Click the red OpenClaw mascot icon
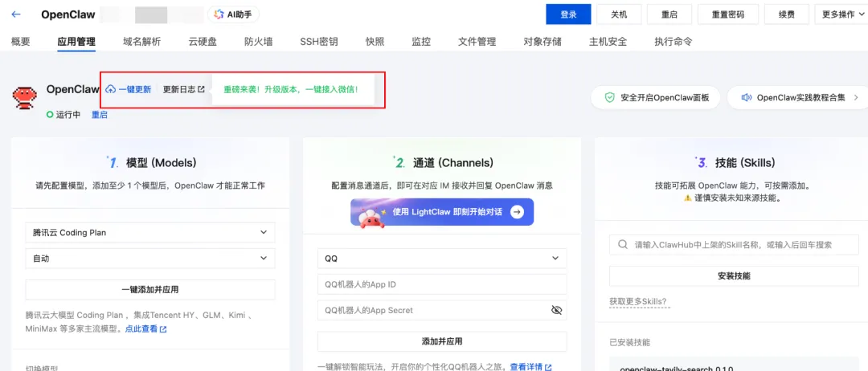 [x=25, y=96]
